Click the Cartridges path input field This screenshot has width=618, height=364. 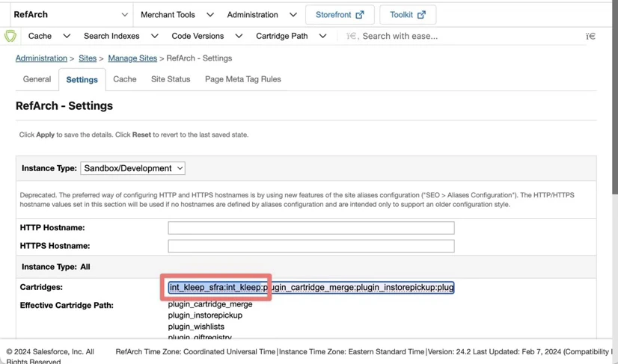click(x=311, y=287)
